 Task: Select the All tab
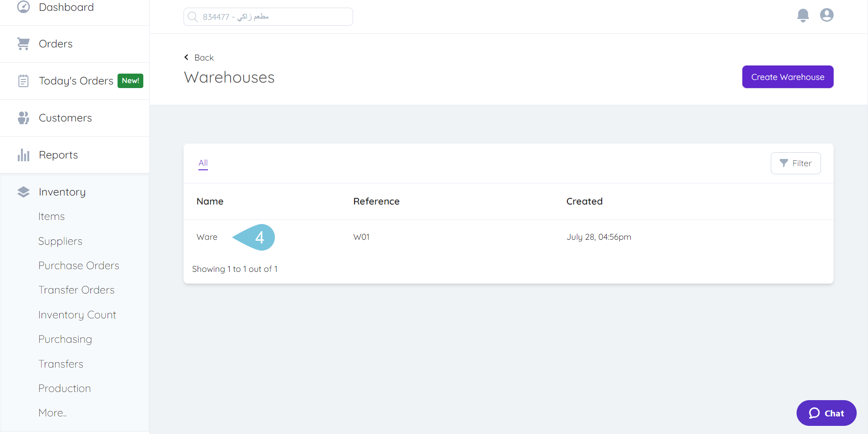[203, 163]
